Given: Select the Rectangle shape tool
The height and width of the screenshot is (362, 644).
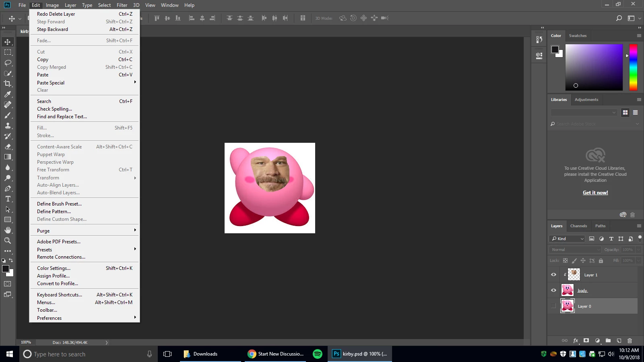Looking at the screenshot, I should click(x=8, y=220).
